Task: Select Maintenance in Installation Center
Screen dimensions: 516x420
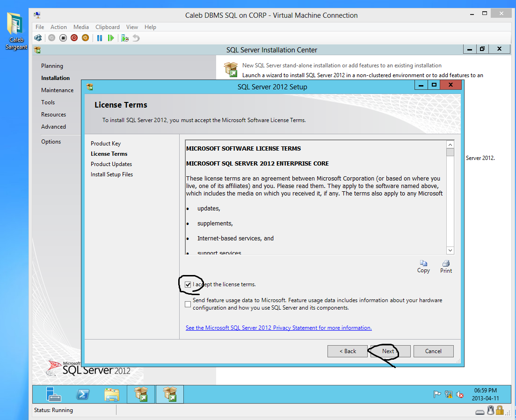Action: (x=57, y=90)
